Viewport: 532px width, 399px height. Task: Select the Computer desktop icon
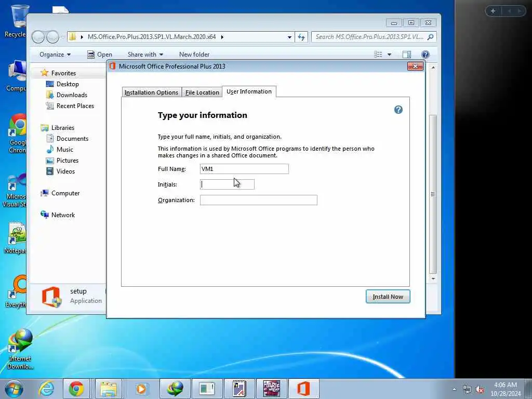point(16,76)
